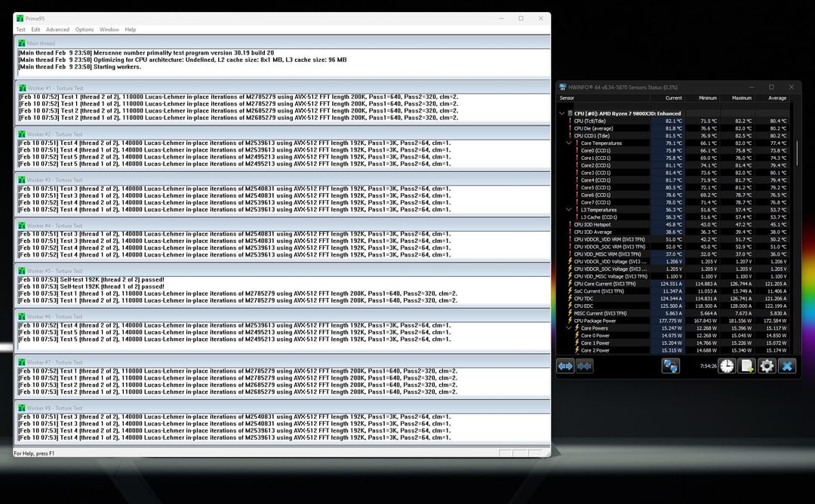
Task: Open the Advanced menu in Prime95
Action: 57,29
